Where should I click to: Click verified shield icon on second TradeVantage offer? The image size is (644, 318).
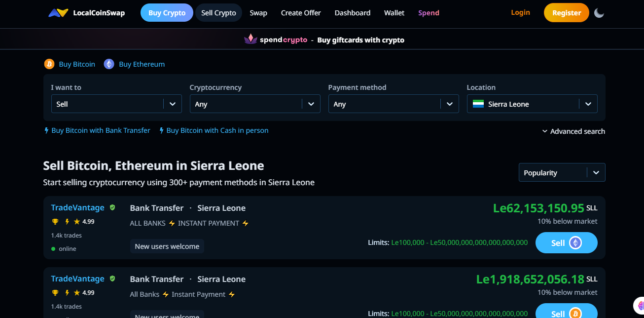click(112, 279)
